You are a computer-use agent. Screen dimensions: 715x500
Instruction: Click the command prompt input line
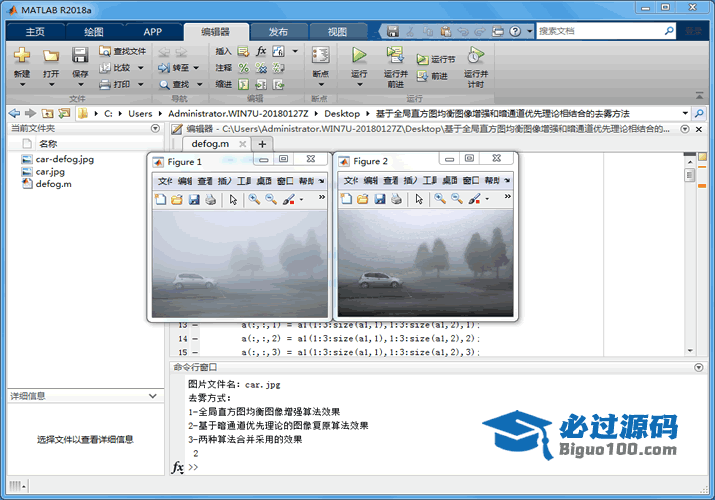pos(447,467)
